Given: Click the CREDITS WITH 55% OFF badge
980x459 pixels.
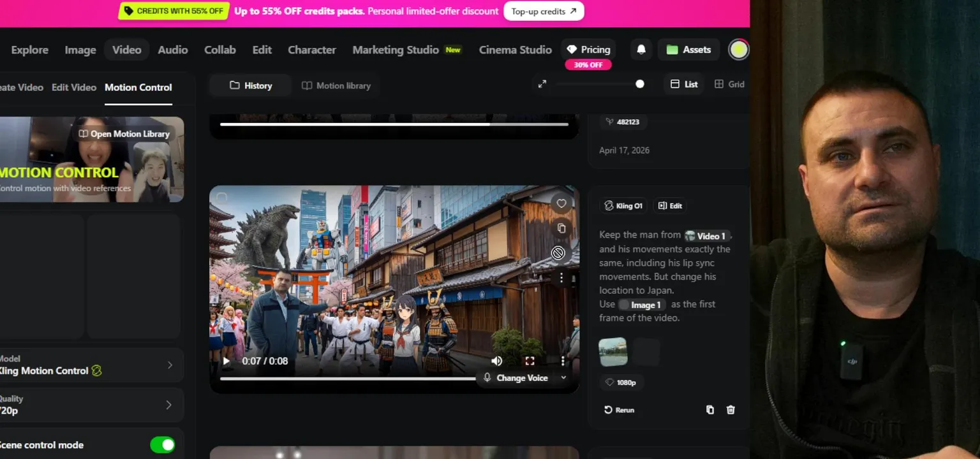Looking at the screenshot, I should pos(174,11).
